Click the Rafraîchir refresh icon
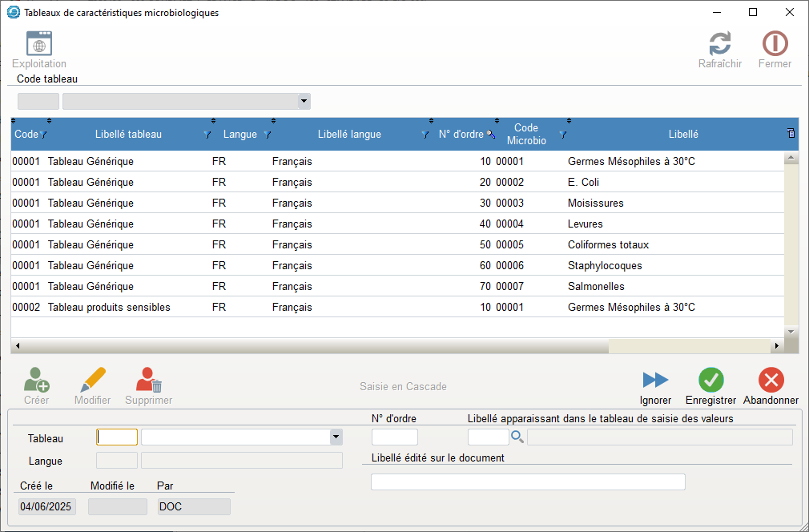The width and height of the screenshot is (809, 532). [x=719, y=44]
